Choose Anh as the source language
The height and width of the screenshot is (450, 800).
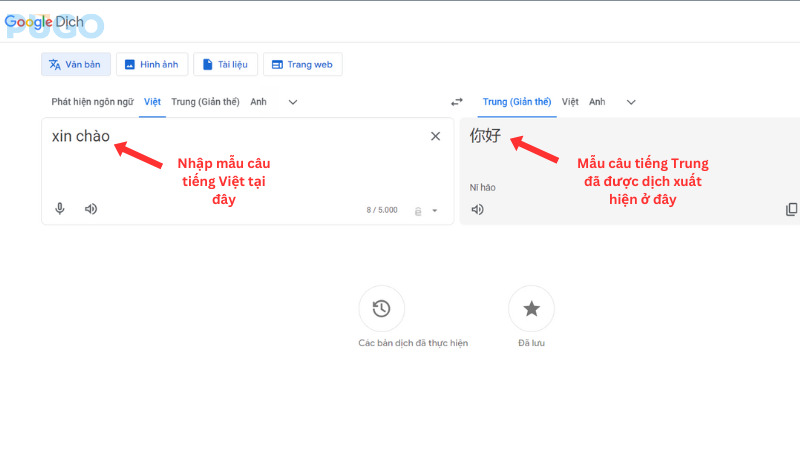tap(258, 102)
